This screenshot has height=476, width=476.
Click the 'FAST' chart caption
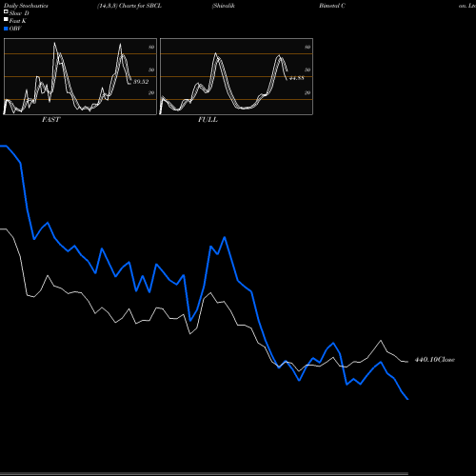[50, 120]
